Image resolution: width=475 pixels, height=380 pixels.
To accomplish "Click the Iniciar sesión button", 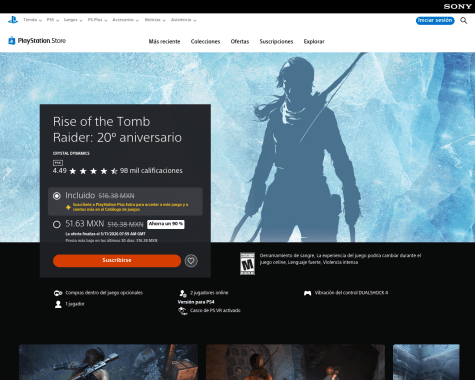I will [435, 20].
